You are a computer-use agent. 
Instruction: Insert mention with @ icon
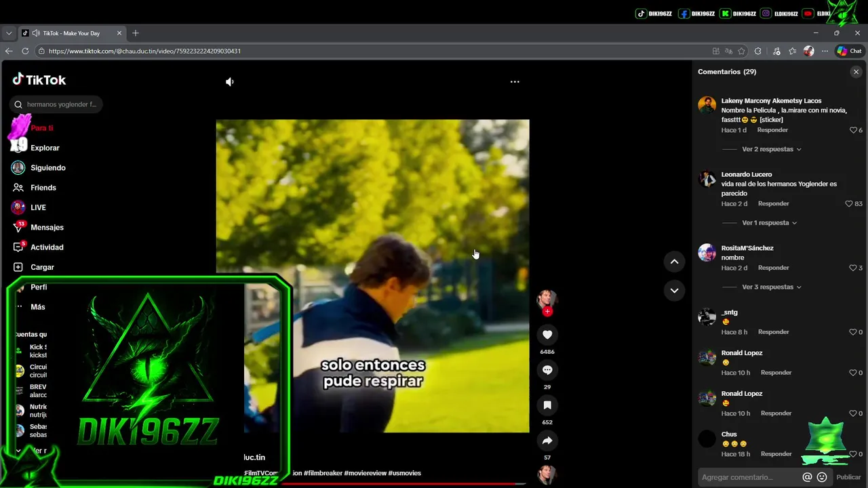click(x=808, y=477)
